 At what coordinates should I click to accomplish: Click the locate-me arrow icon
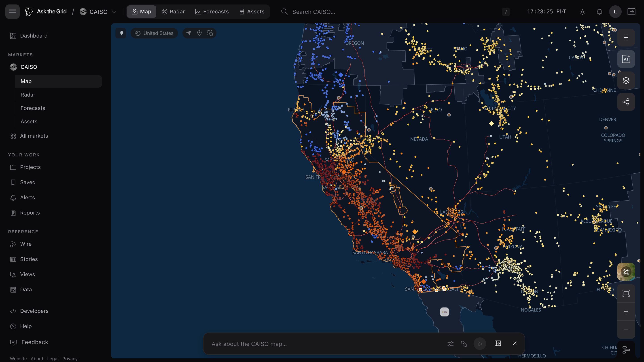[189, 33]
